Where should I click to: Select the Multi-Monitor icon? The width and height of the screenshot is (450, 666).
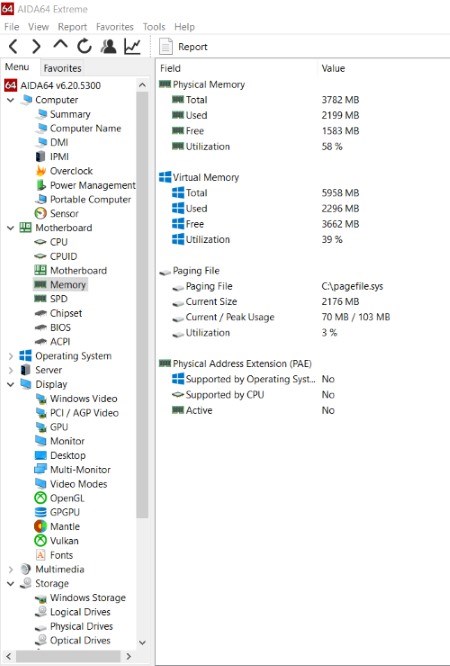(x=40, y=469)
